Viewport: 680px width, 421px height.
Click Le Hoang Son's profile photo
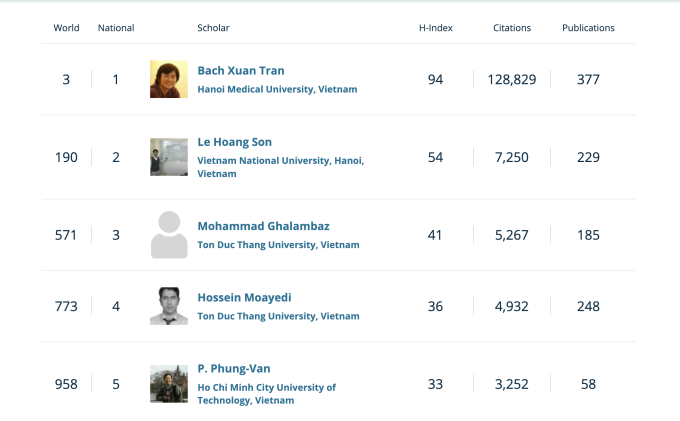click(168, 157)
